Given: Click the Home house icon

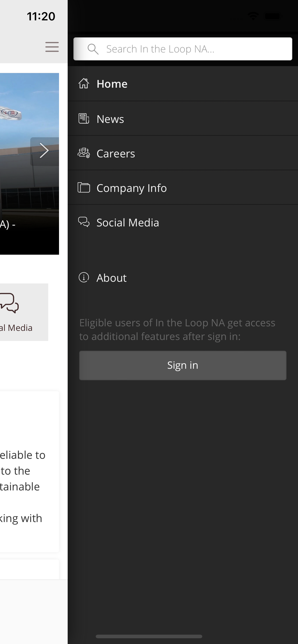Looking at the screenshot, I should (84, 84).
